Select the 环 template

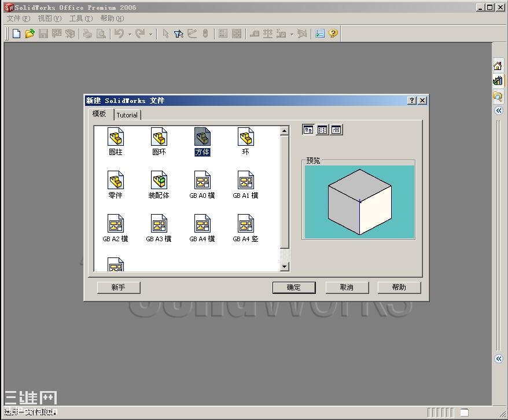pos(245,142)
